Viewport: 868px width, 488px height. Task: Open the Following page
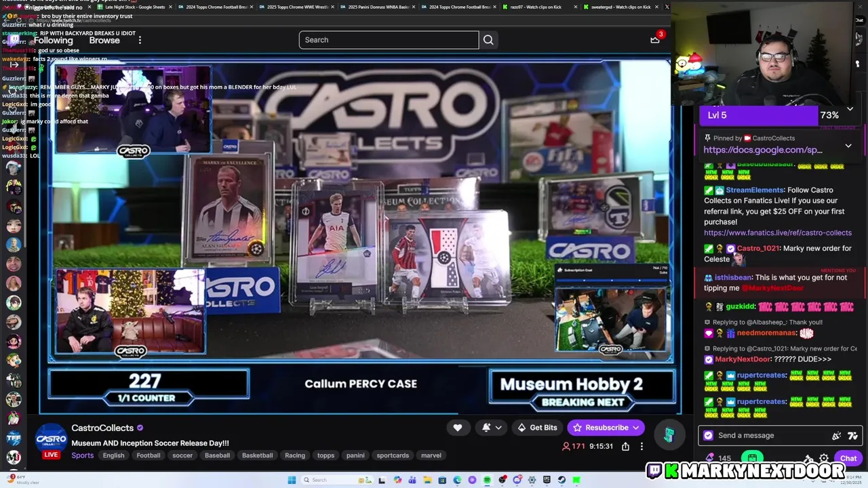click(x=53, y=40)
